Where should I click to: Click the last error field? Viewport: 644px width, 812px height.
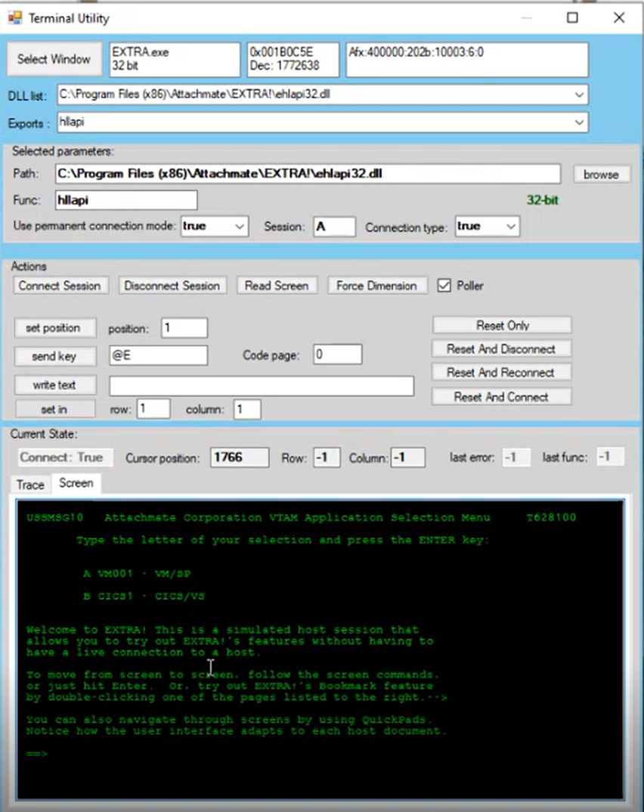click(516, 457)
